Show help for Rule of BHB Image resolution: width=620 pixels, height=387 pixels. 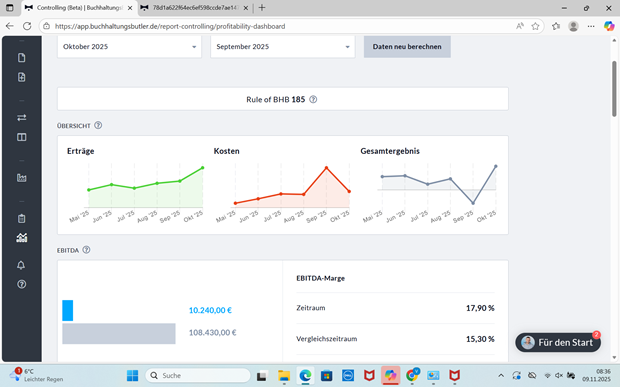(313, 99)
